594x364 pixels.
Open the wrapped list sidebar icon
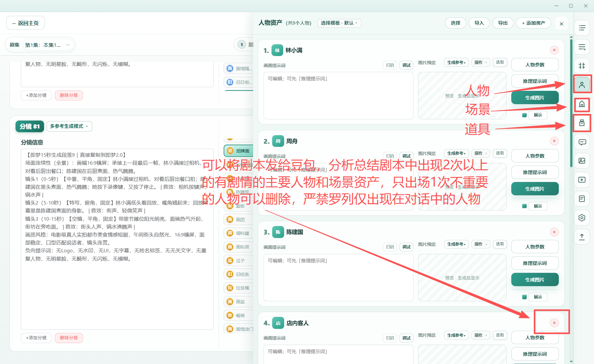tap(582, 47)
